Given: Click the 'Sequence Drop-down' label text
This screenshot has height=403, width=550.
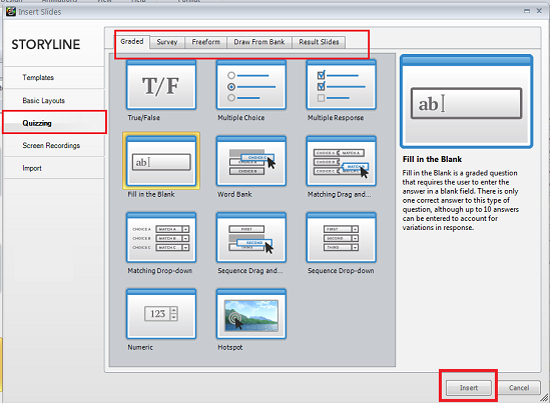Looking at the screenshot, I should (341, 271).
